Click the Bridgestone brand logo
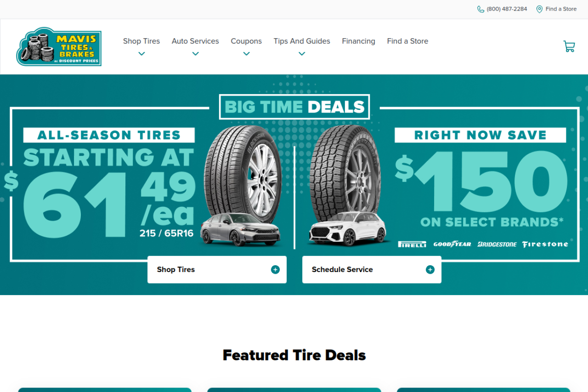Viewport: 588px width, 392px height. pyautogui.click(x=497, y=244)
